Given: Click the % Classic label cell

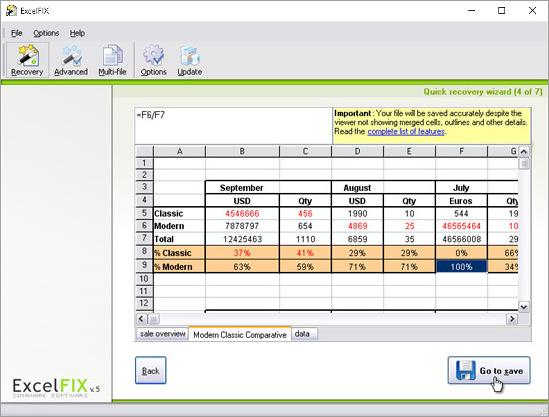Looking at the screenshot, I should 179,253.
